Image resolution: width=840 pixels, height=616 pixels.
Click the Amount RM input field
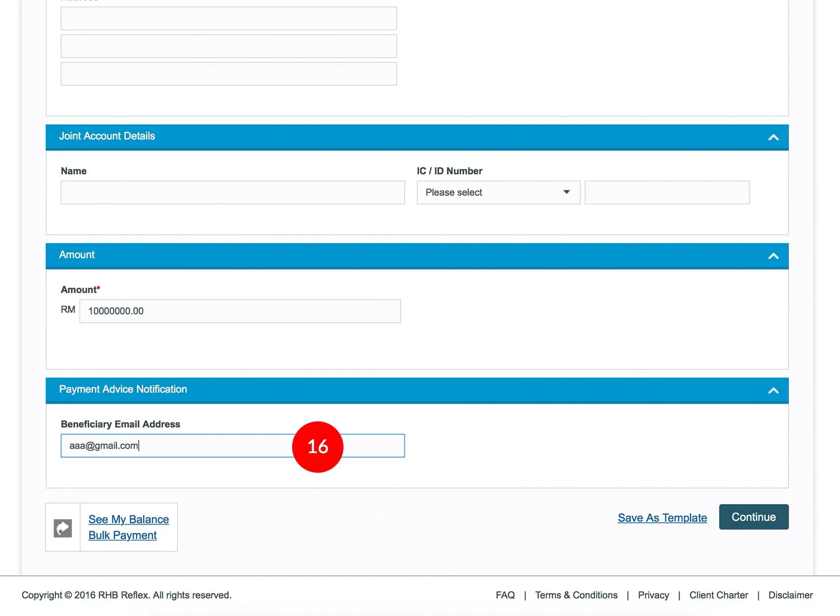pyautogui.click(x=240, y=311)
